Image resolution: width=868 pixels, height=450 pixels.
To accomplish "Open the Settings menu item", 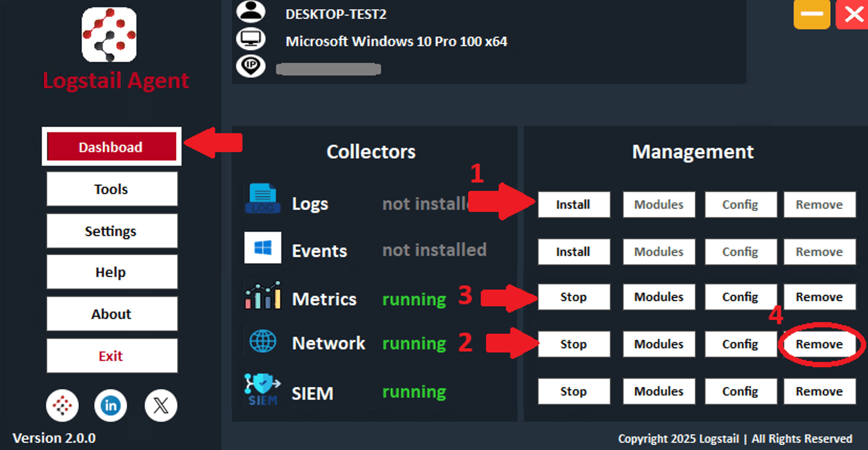I will (112, 231).
